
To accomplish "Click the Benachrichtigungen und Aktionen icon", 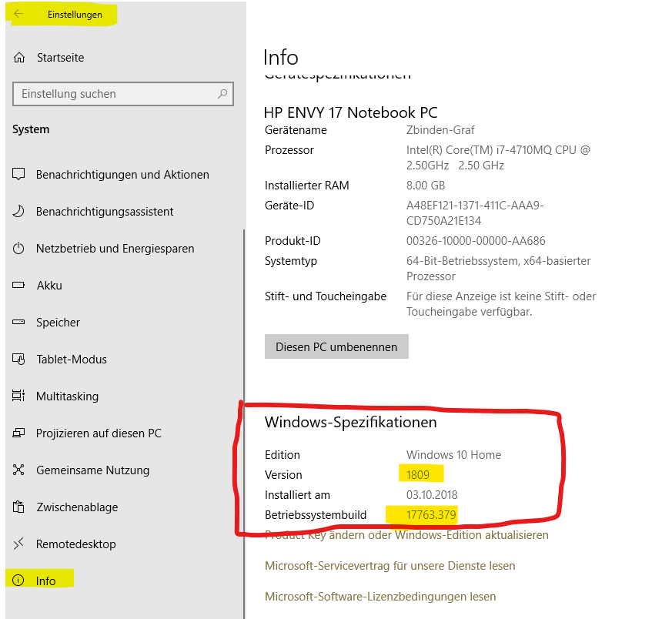I will click(18, 174).
